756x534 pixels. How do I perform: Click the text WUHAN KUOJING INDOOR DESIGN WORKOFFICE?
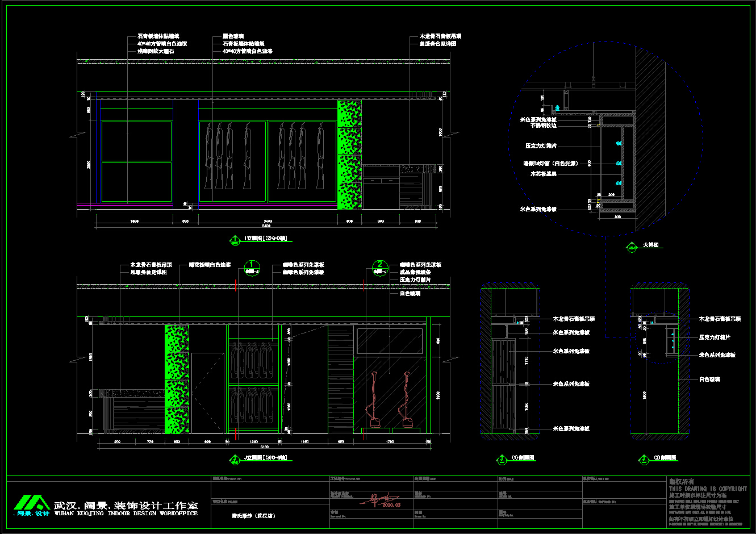(126, 513)
